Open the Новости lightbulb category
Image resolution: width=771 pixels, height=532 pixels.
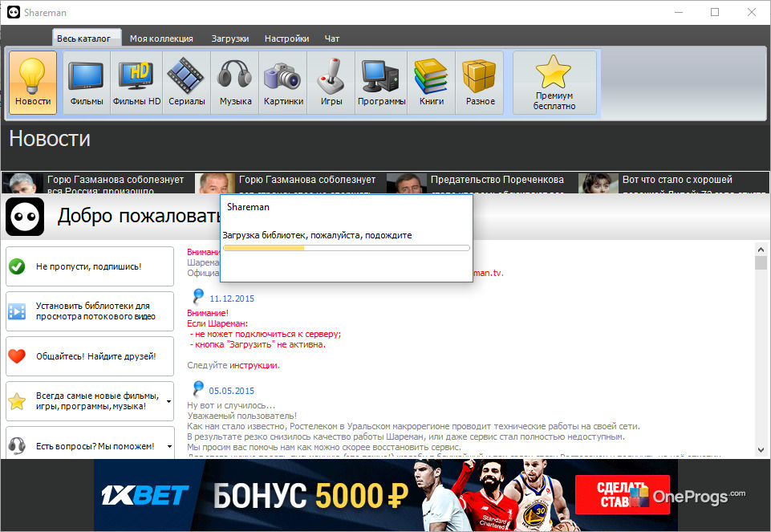pyautogui.click(x=33, y=83)
